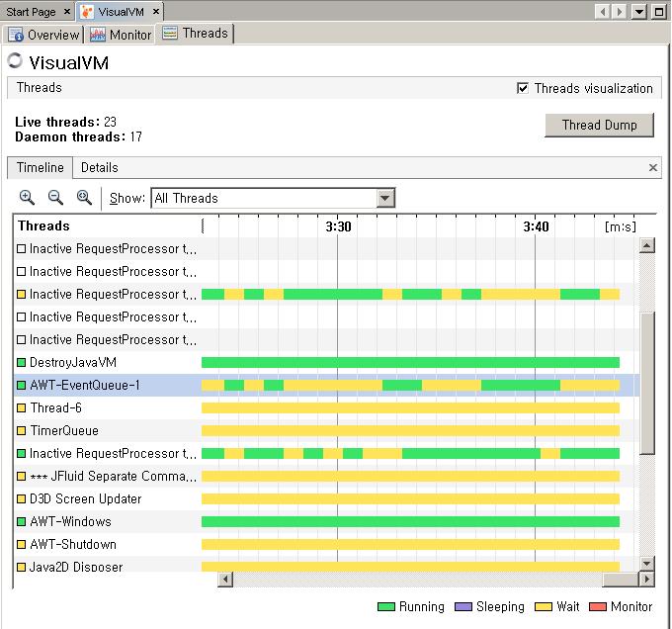Select the AWT-EventQueue-1 thread row

(326, 386)
